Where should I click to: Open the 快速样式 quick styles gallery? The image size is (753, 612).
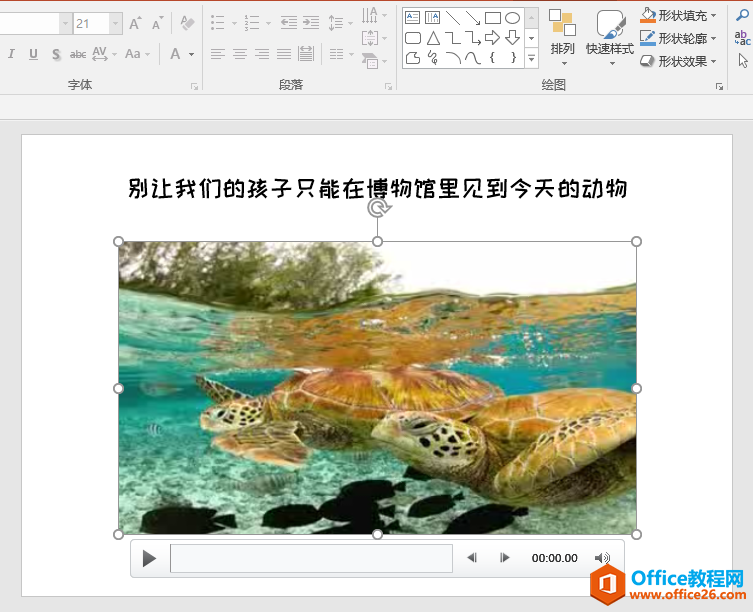[610, 37]
